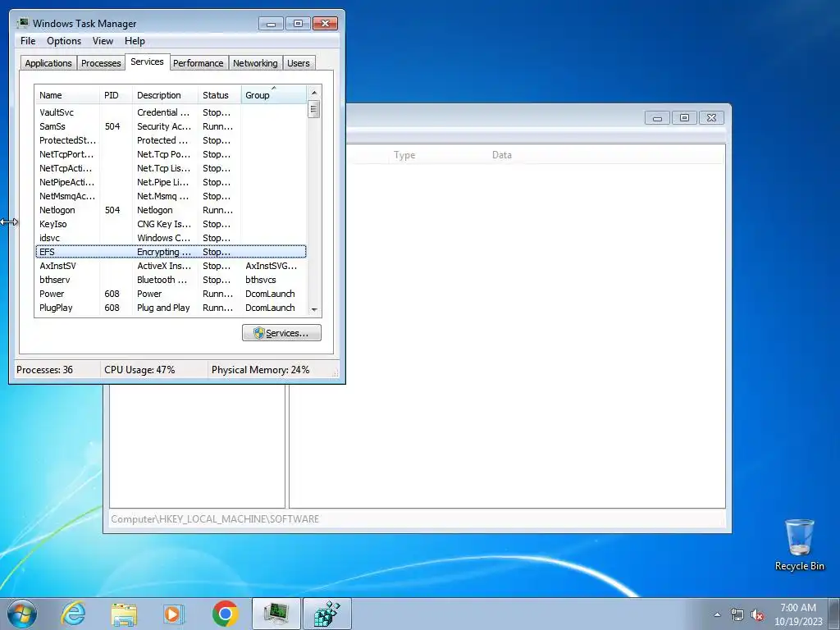Select the AxInstSV service row

click(171, 266)
